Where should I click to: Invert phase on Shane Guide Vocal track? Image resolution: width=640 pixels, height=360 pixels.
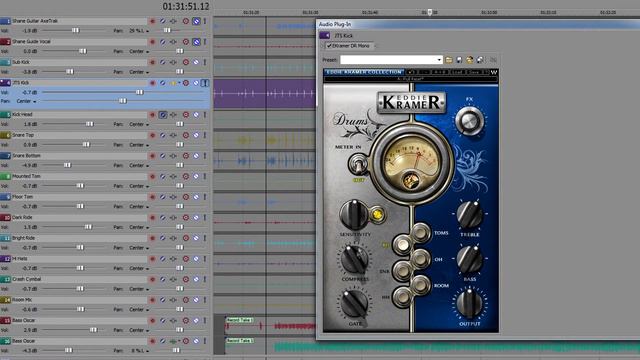[x=163, y=42]
